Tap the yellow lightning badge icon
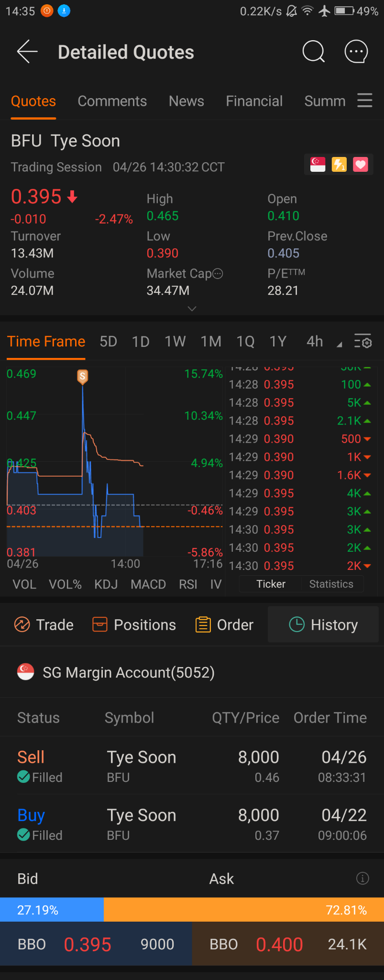The height and width of the screenshot is (980, 384). point(339,165)
